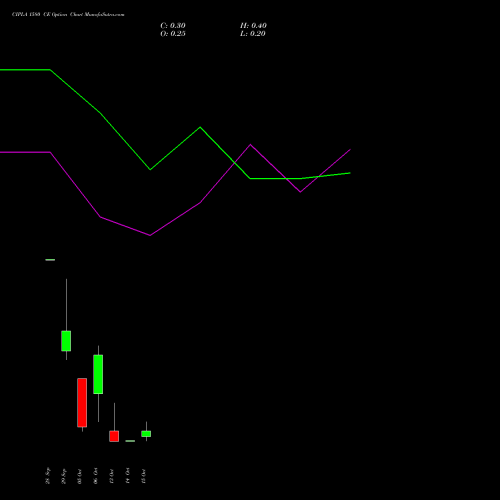The image size is (500, 500).
Task: Click the 14 Oct date axis label
Action: (x=128, y=476)
